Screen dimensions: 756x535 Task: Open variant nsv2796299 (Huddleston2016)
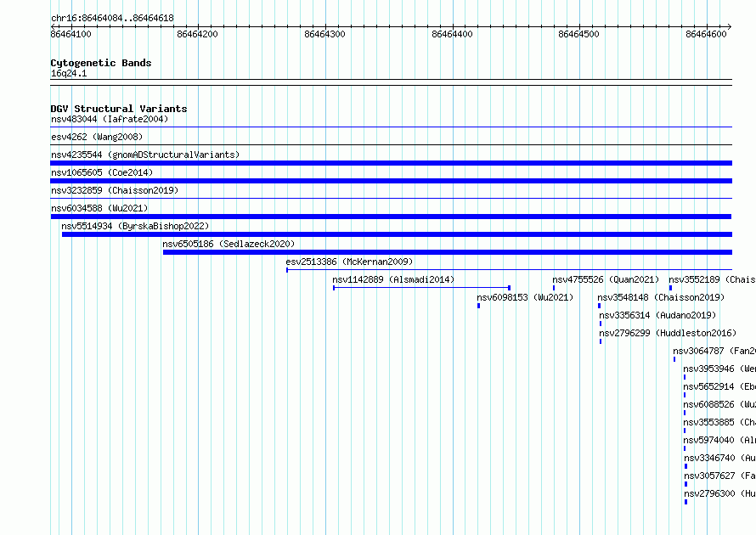coord(668,333)
